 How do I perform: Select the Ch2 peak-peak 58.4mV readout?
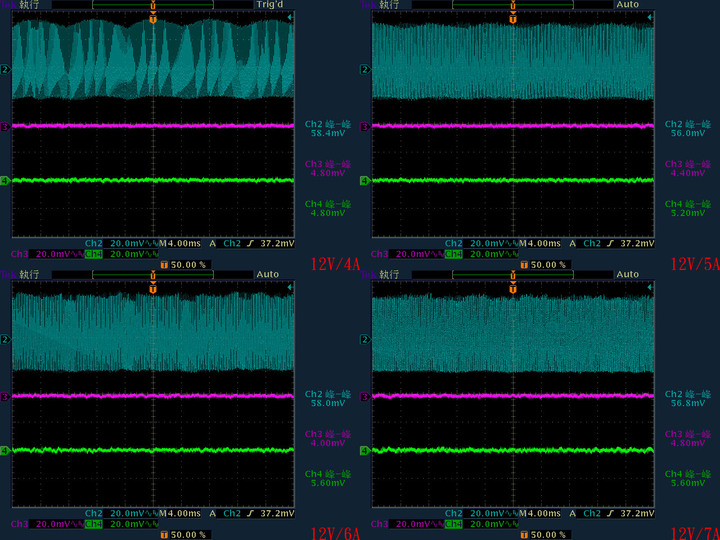pyautogui.click(x=328, y=129)
